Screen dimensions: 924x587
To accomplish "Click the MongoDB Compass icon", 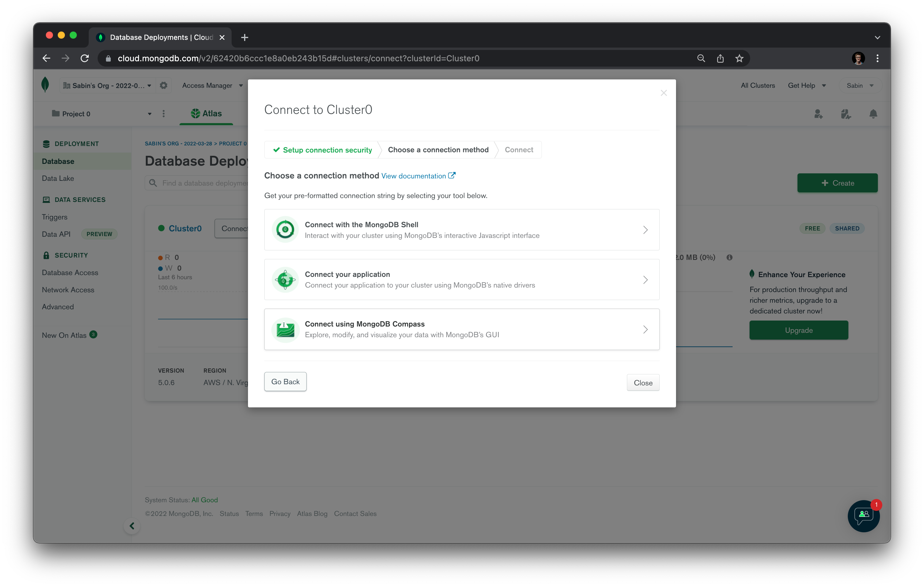I will coord(285,329).
